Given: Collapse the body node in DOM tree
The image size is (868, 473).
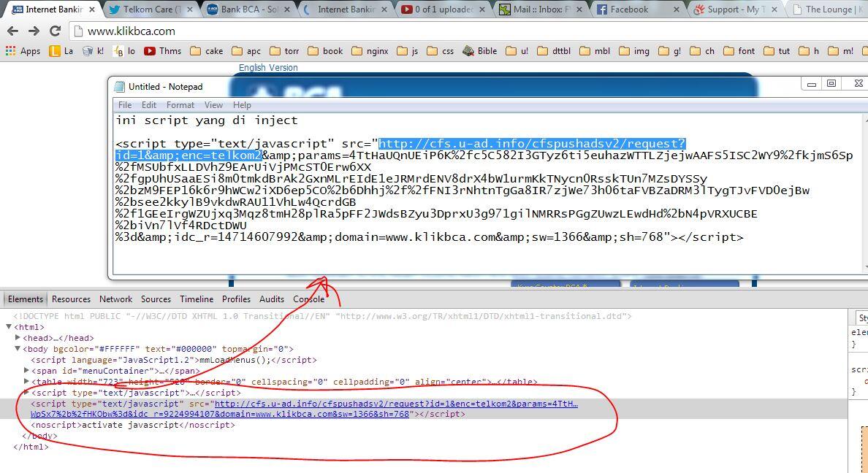Looking at the screenshot, I should click(18, 349).
